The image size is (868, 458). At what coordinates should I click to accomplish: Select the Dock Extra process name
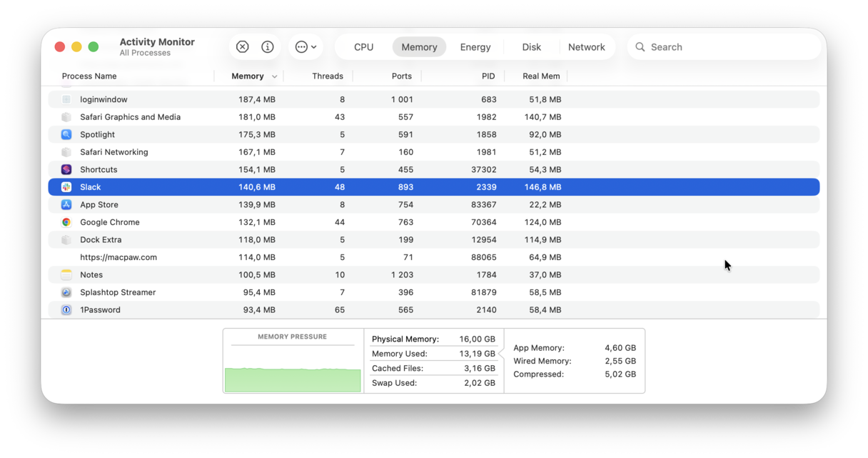(101, 239)
